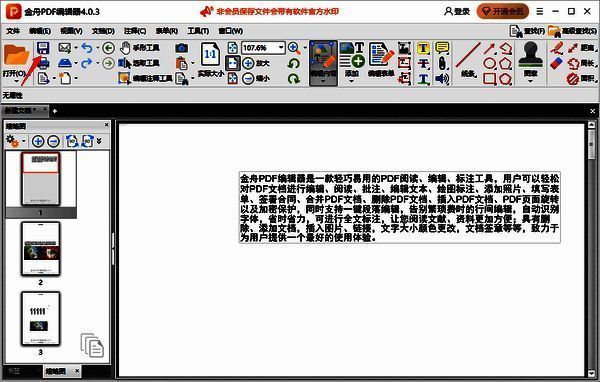Open the Add content dropdown
Viewport: 600px width, 382px height.
point(352,81)
